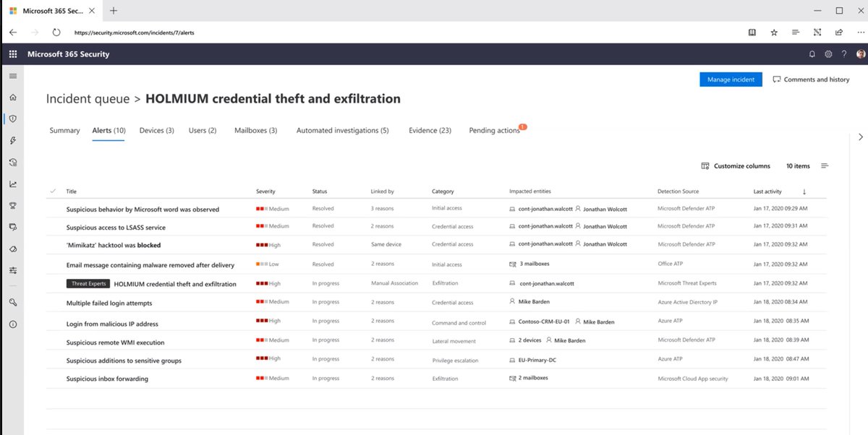Click the 'Microsoft Cloud App security' cell

pyautogui.click(x=692, y=378)
